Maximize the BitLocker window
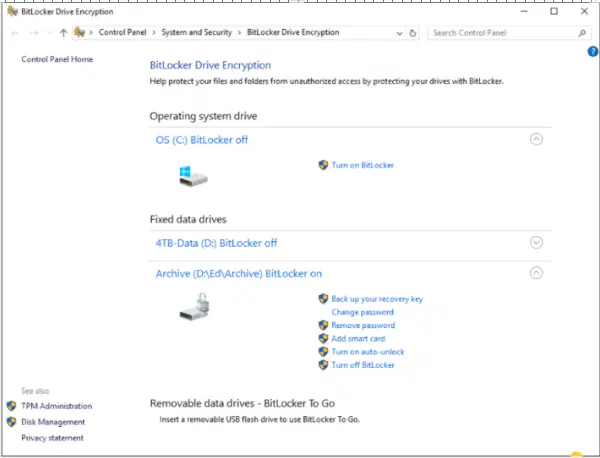 point(554,11)
